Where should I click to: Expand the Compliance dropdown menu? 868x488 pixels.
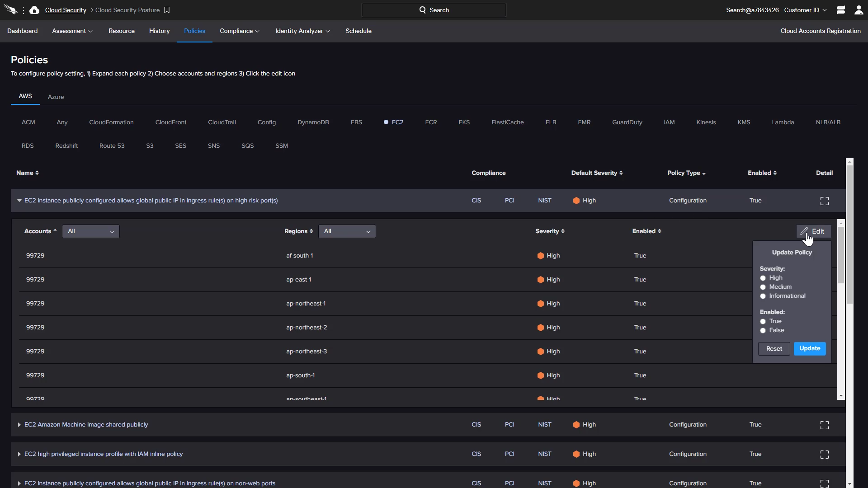tap(238, 30)
